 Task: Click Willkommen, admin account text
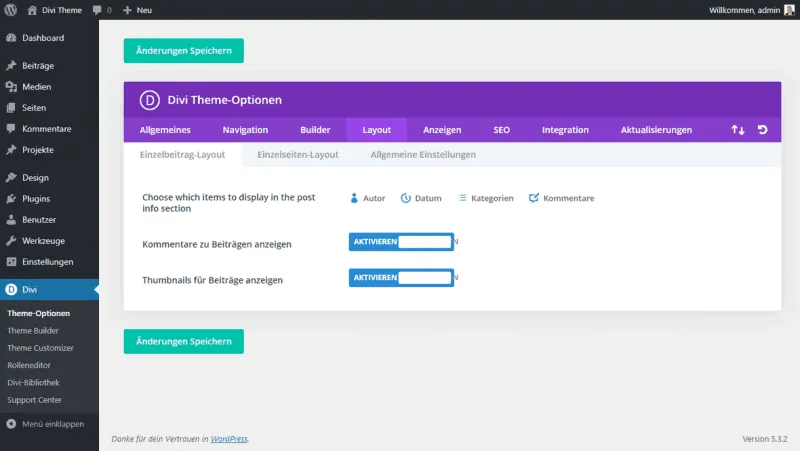pos(744,10)
